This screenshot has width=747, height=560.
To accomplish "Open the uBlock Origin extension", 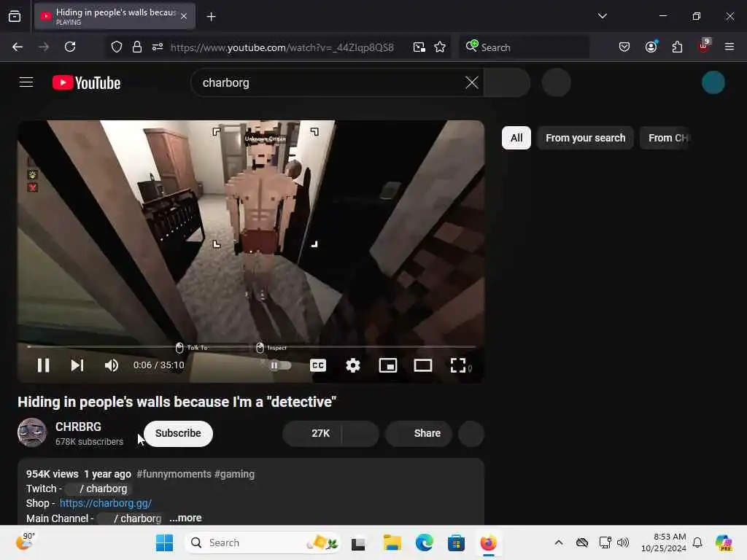I will 704,46.
